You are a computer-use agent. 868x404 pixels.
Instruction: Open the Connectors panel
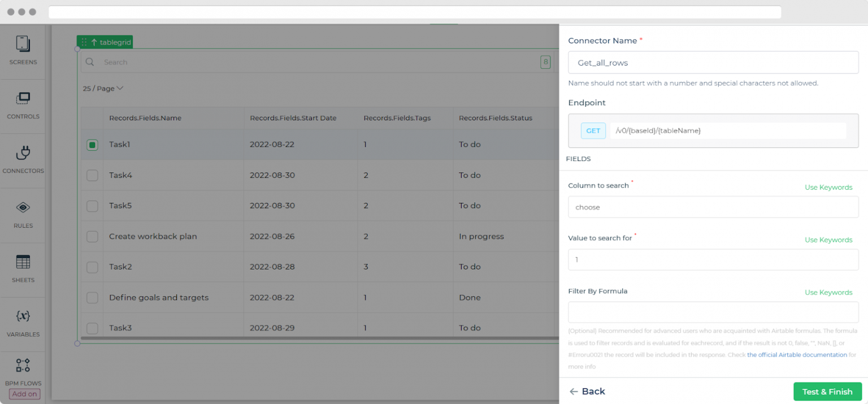coord(23,159)
